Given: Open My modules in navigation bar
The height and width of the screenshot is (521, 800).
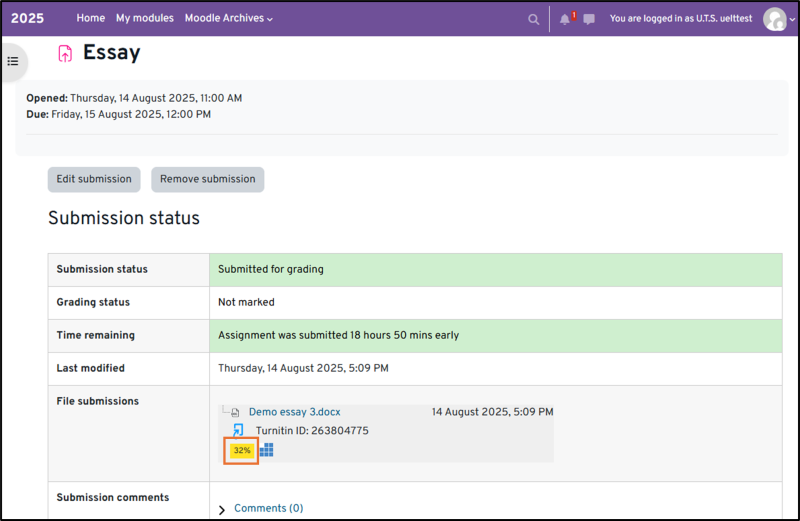Looking at the screenshot, I should [144, 18].
